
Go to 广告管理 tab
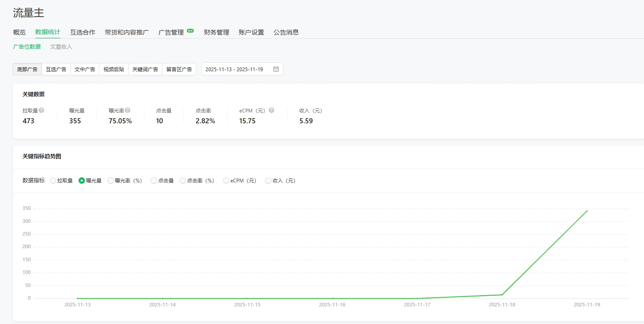coord(171,32)
